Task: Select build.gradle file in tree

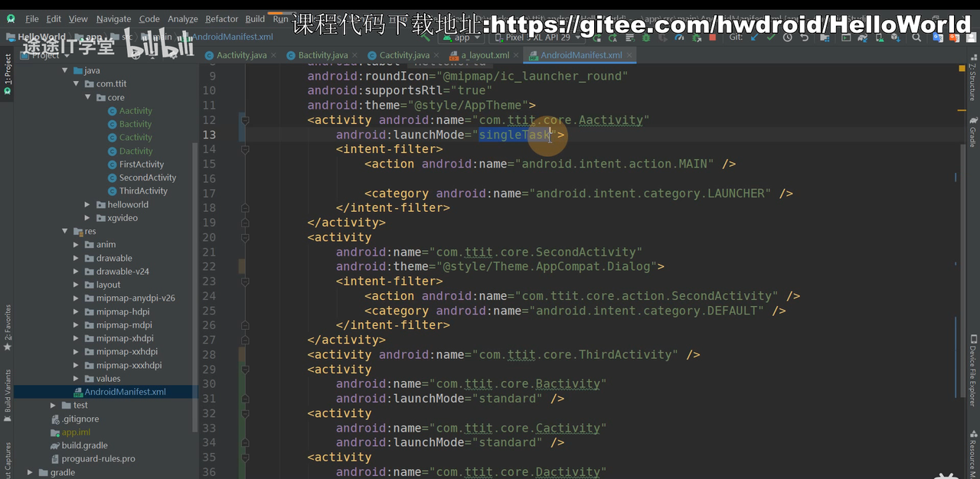Action: point(84,445)
